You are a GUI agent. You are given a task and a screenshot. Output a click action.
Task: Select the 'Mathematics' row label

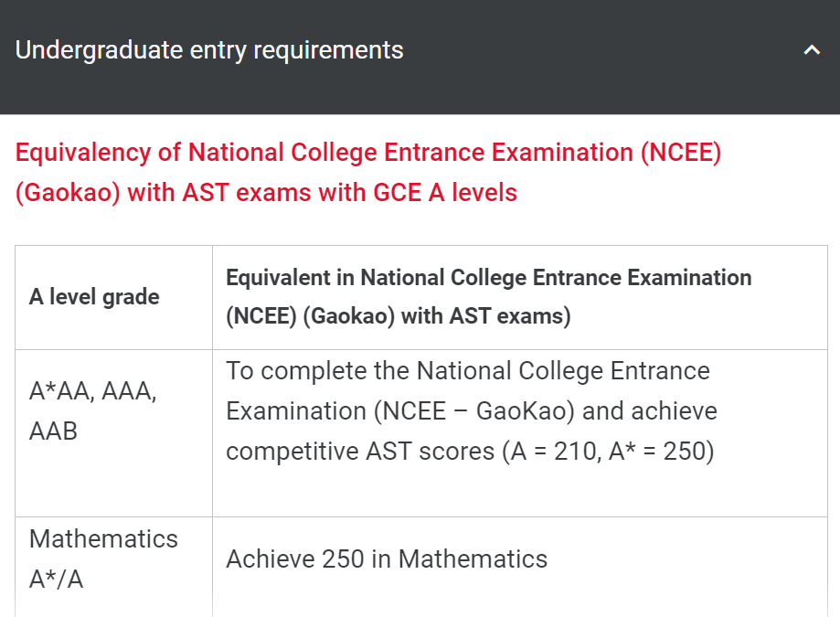pos(103,538)
